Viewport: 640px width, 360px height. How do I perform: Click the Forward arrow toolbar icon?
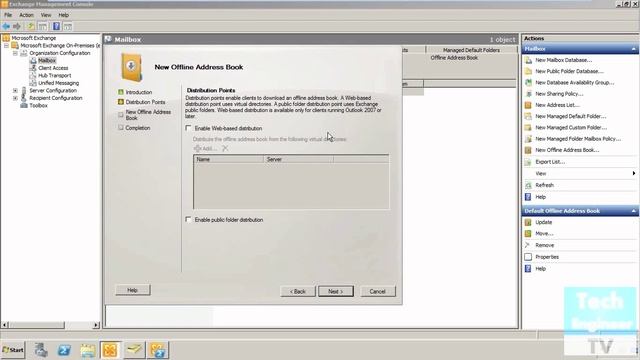pyautogui.click(x=17, y=27)
